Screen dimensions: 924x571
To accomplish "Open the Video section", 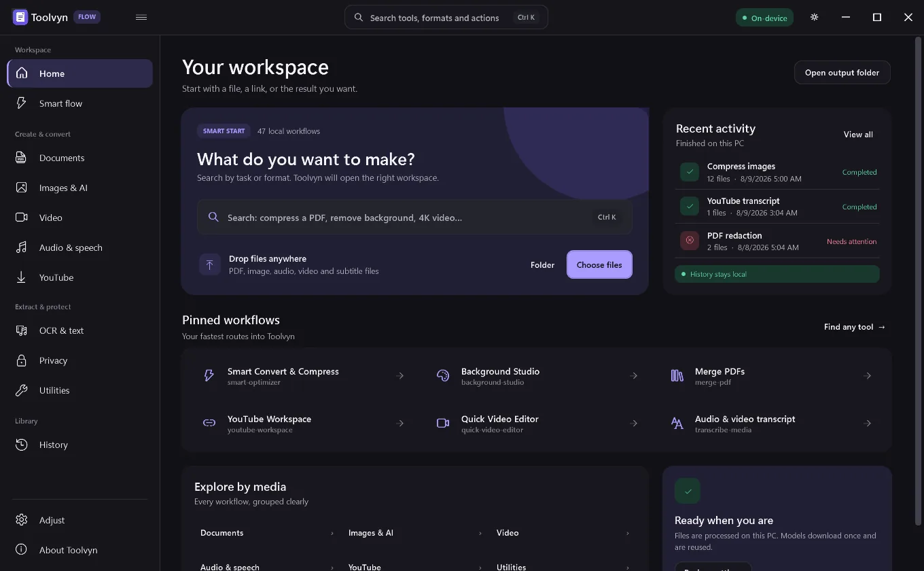I will coord(80,218).
